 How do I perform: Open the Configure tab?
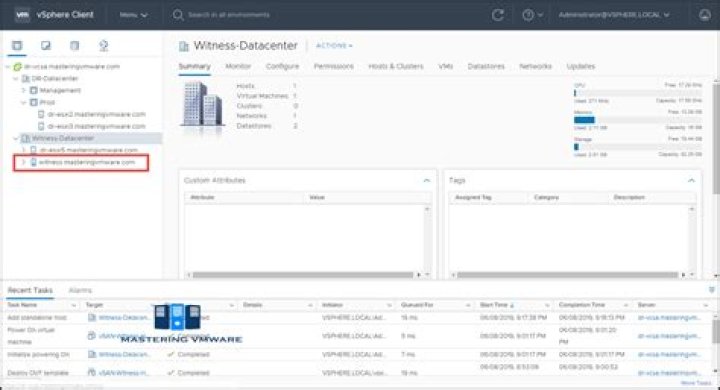(x=282, y=66)
